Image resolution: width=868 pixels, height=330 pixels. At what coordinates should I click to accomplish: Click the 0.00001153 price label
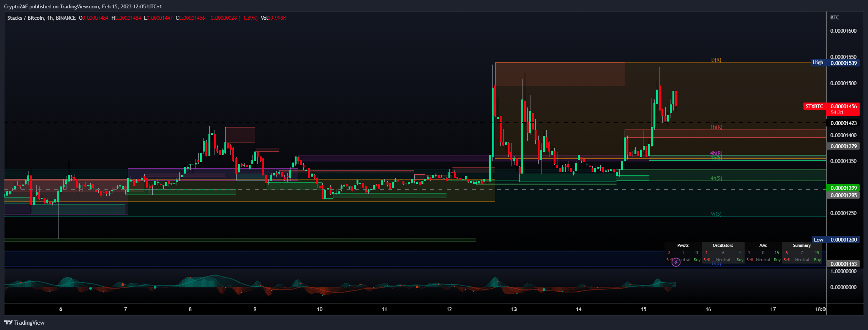844,264
